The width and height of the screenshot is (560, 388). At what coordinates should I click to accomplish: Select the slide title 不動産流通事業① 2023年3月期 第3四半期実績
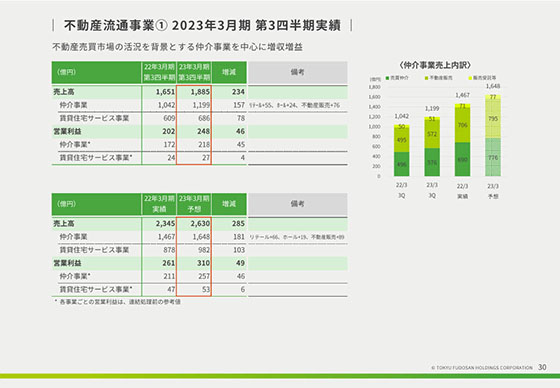click(202, 25)
